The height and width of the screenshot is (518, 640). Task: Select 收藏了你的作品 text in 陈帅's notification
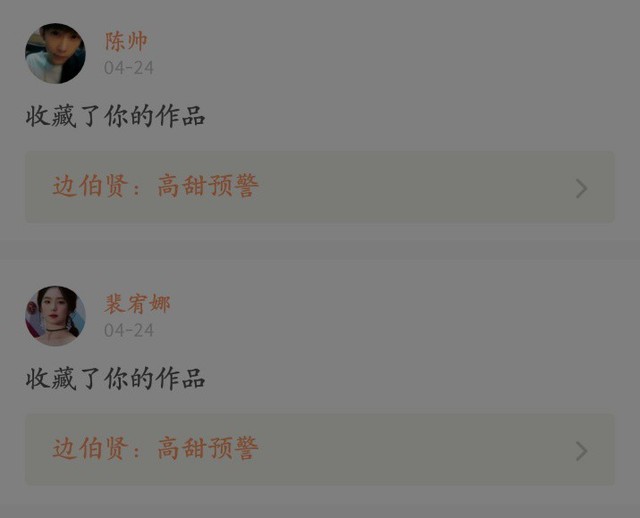[x=116, y=116]
